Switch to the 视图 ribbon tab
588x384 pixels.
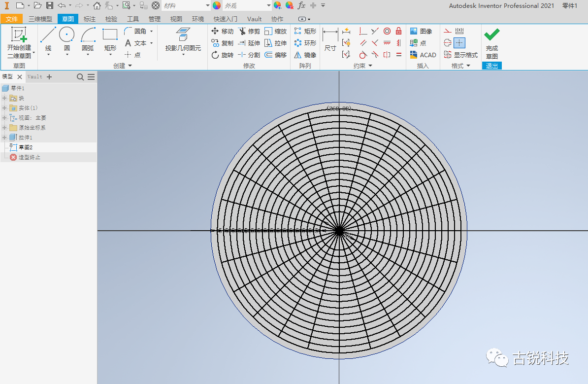[176, 19]
